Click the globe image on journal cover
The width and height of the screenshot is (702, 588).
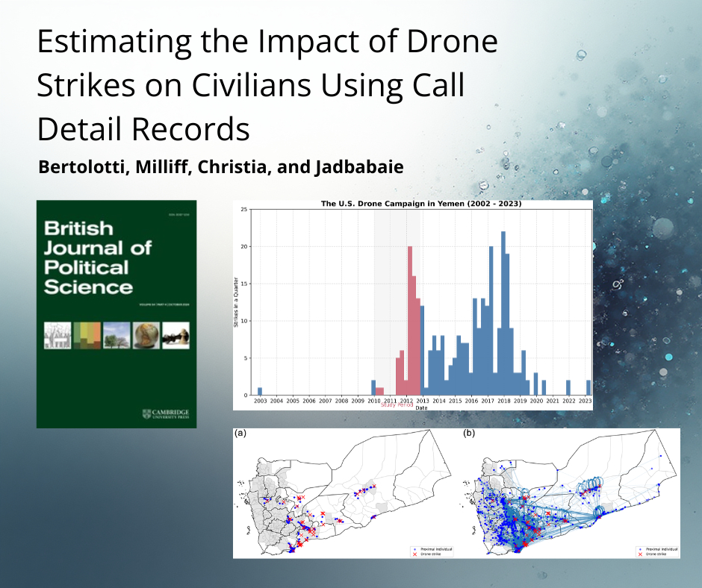[146, 334]
